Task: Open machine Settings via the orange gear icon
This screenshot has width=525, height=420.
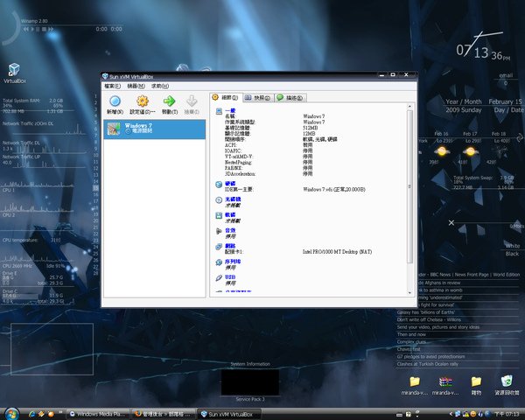Action: pos(143,101)
